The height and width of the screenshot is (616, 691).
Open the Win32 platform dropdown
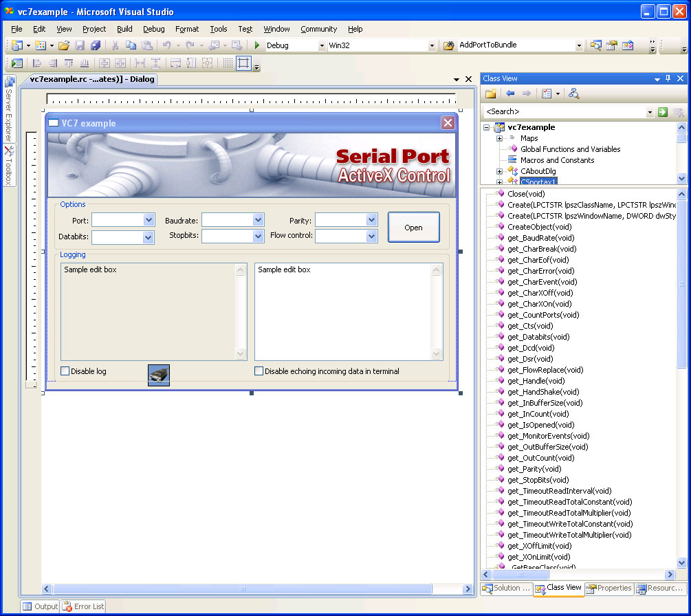(x=431, y=45)
